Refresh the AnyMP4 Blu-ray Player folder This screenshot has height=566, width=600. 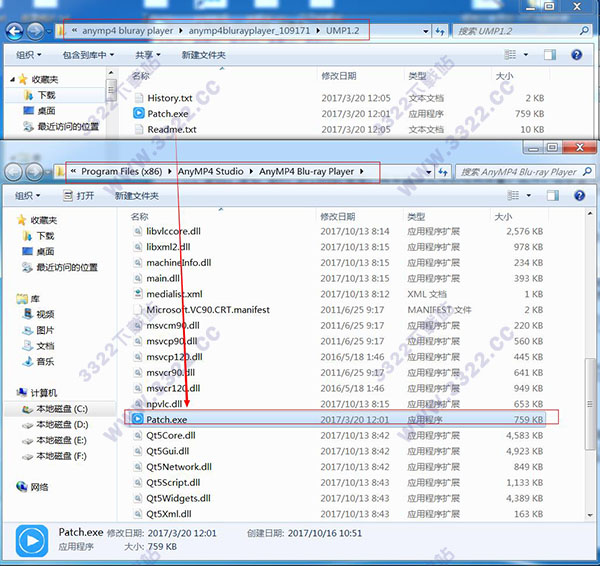click(x=443, y=172)
